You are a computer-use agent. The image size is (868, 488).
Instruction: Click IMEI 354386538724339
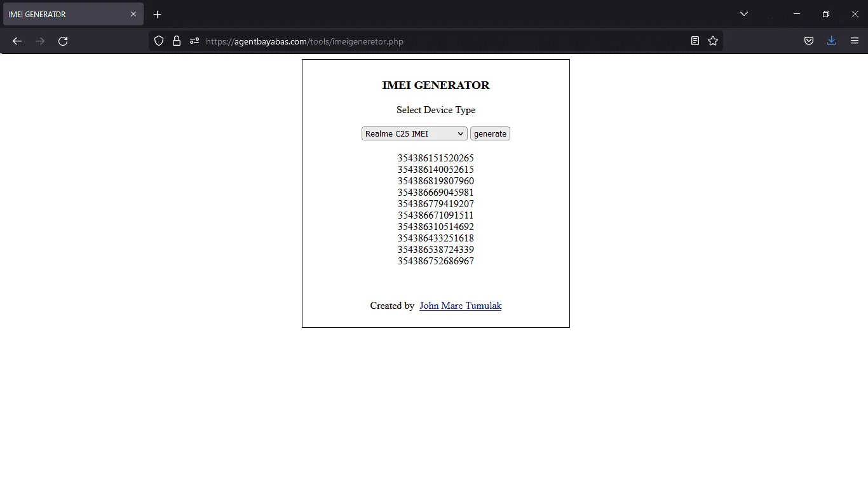coord(436,250)
